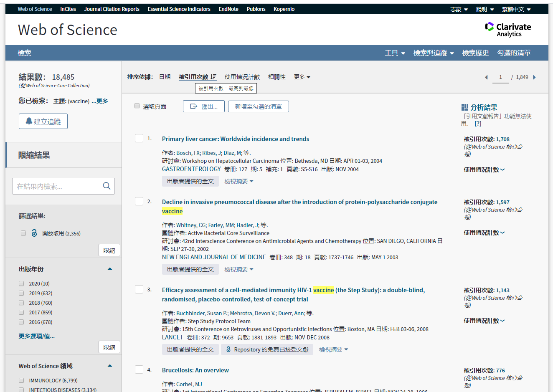Image resolution: width=553 pixels, height=392 pixels.
Task: Sort results by 日期
Action: point(165,77)
